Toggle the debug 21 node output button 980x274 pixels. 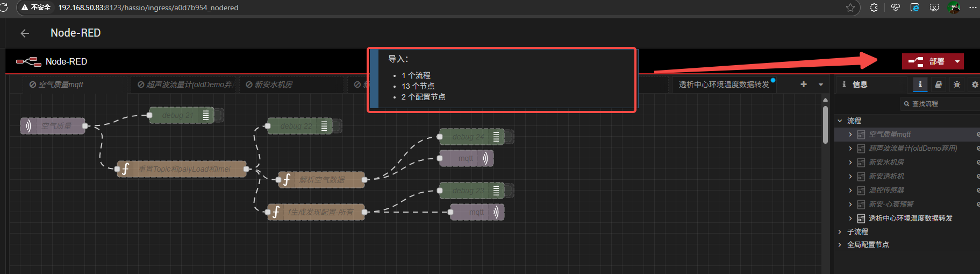[219, 115]
